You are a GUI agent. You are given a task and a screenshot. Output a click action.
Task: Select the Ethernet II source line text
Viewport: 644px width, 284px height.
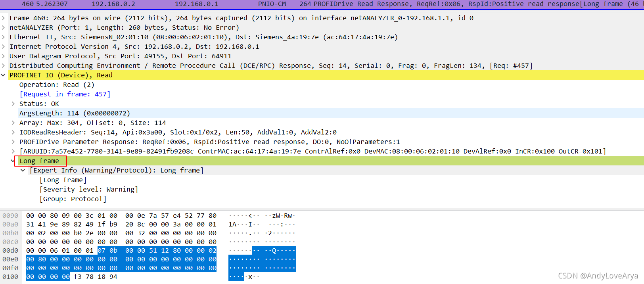tap(204, 37)
